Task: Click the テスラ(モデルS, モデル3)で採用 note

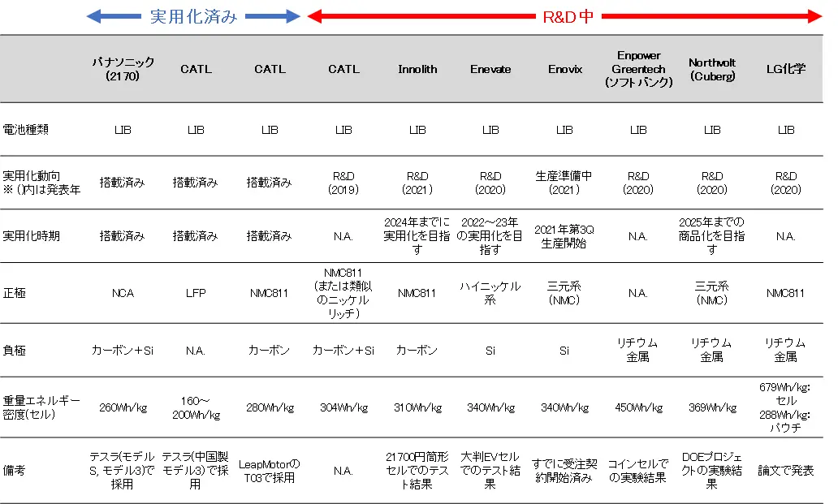Action: pyautogui.click(x=122, y=471)
